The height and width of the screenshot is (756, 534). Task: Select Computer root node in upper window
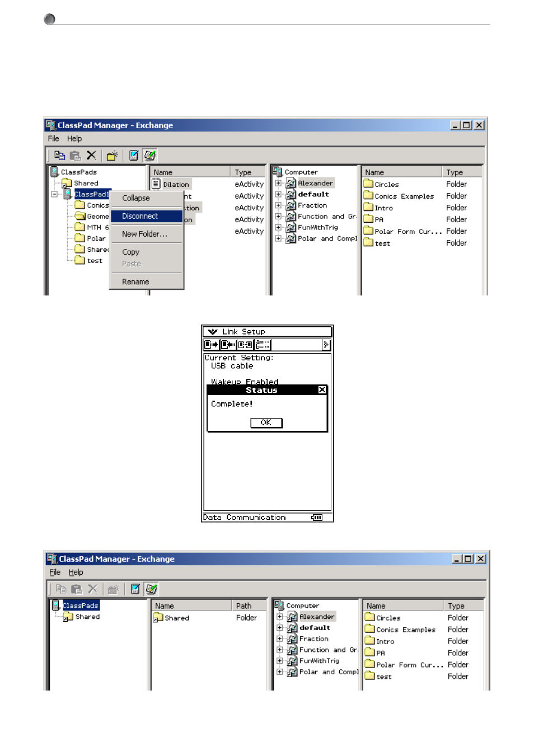(301, 172)
